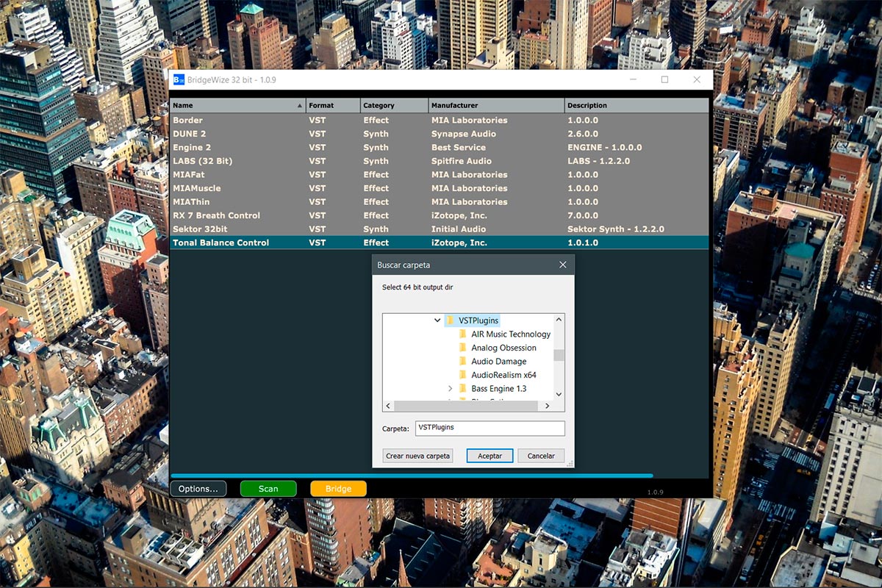
Task: Click the vertical scrollbar thumb in folder tree
Action: pos(559,356)
